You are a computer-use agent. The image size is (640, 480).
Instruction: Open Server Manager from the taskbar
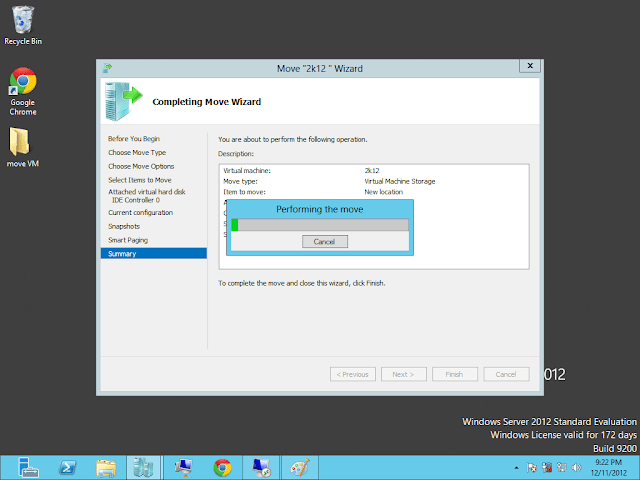click(27, 467)
